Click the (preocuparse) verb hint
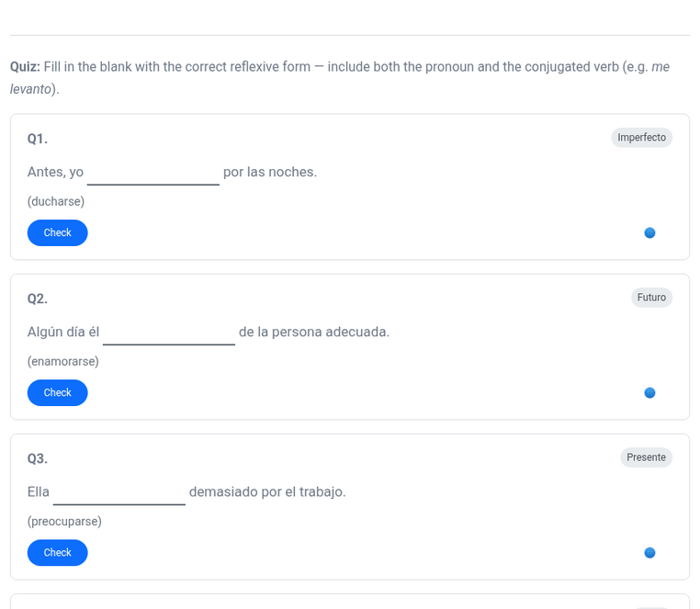Image resolution: width=700 pixels, height=609 pixels. [64, 521]
